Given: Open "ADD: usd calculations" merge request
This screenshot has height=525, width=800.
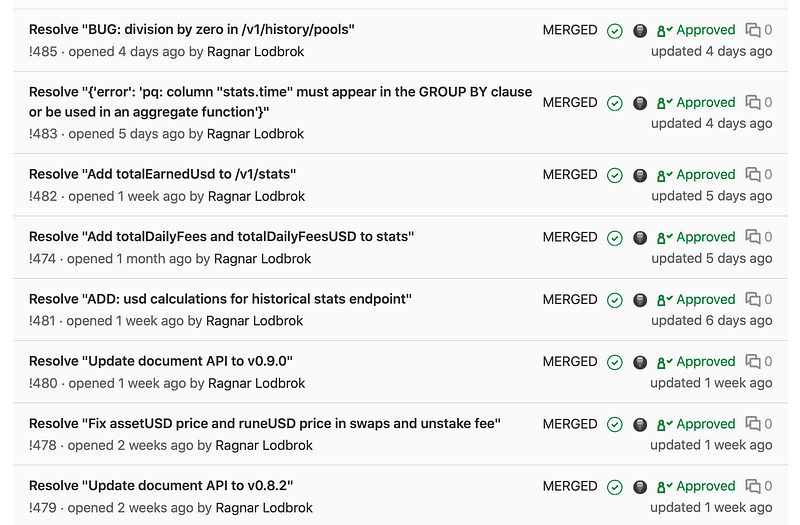Looking at the screenshot, I should coord(220,298).
